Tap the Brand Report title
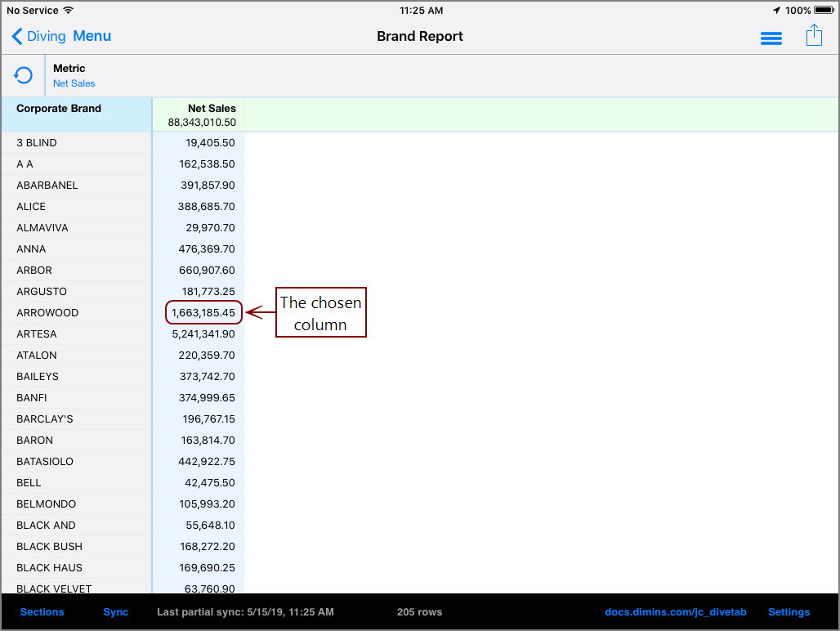This screenshot has width=840, height=631. pos(419,36)
